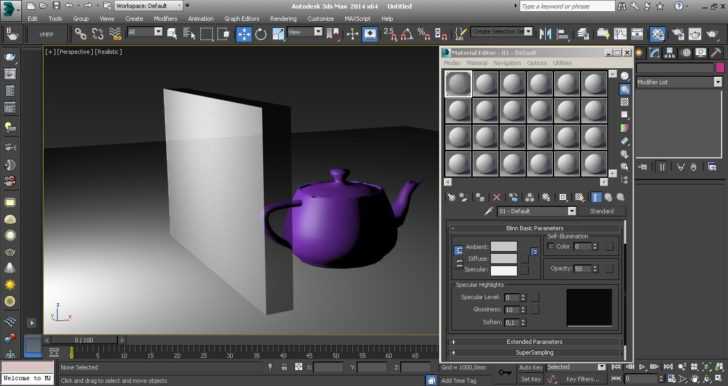Select the first material sample slot

(458, 84)
